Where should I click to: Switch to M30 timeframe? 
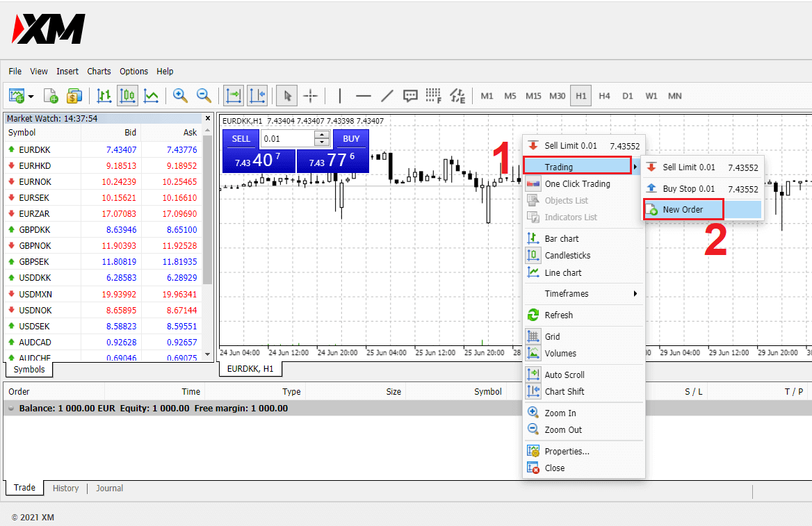[558, 96]
